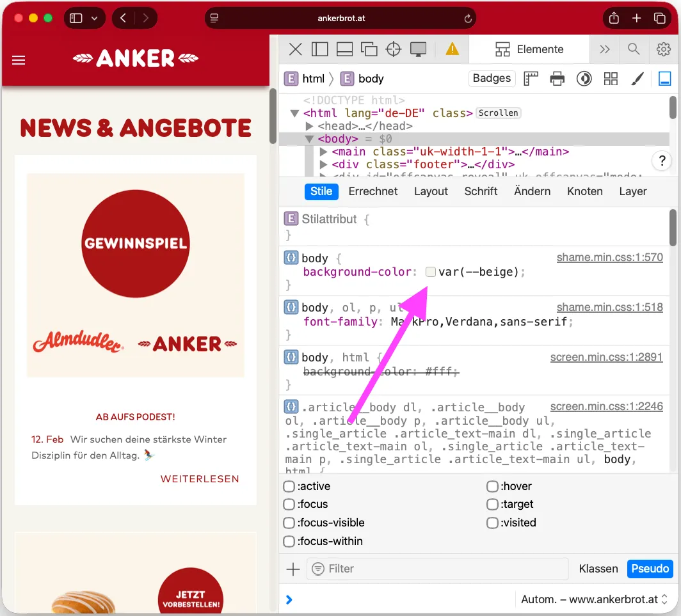This screenshot has width=681, height=616.
Task: Toggle layout rulers with the ruler icon
Action: 530,78
